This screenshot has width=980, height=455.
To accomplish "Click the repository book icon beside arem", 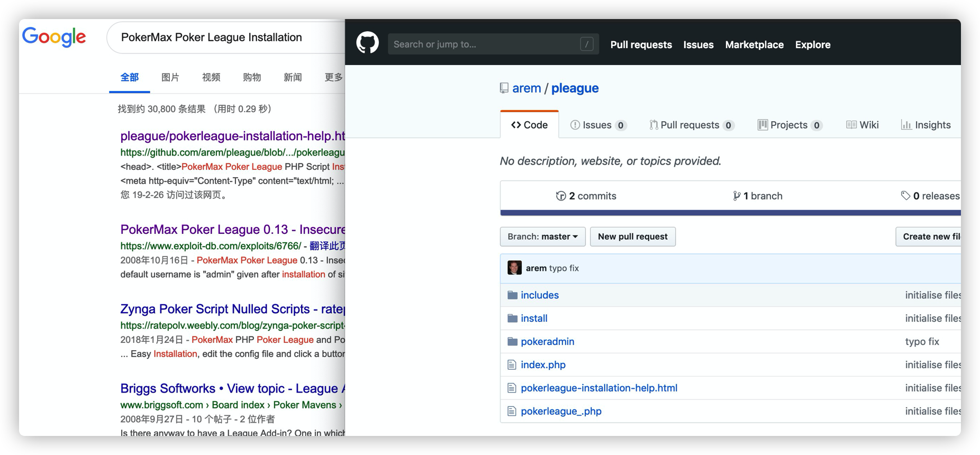I will pos(504,88).
